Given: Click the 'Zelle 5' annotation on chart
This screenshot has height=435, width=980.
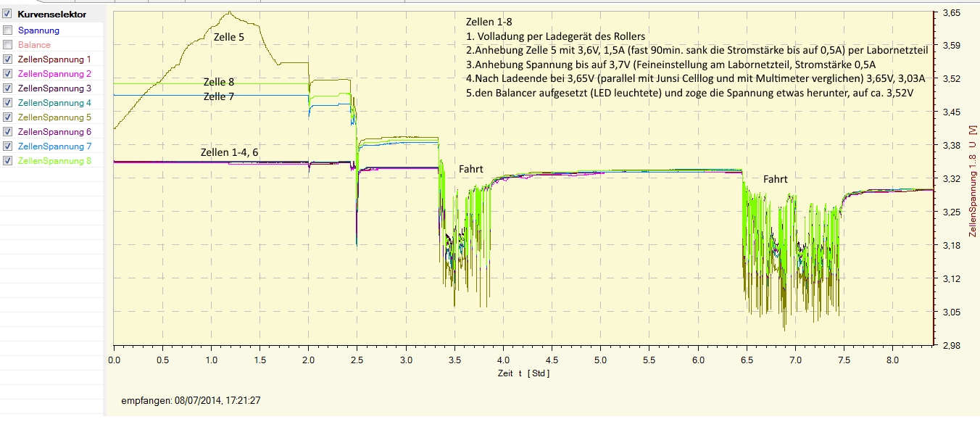Looking at the screenshot, I should coord(228,36).
